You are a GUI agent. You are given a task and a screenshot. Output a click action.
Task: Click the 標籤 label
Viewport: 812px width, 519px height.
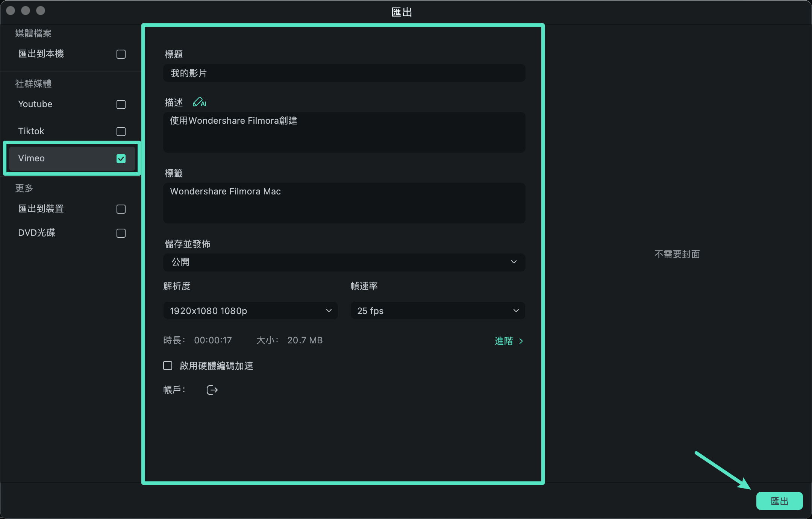[174, 173]
